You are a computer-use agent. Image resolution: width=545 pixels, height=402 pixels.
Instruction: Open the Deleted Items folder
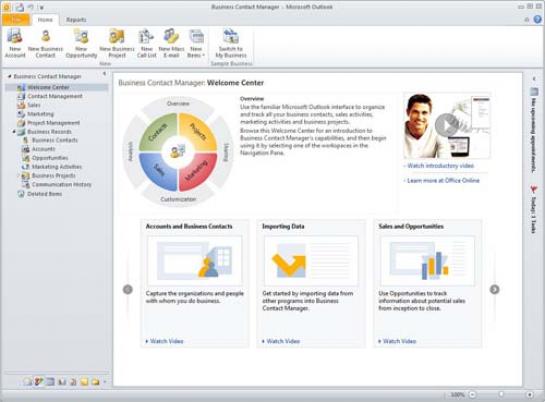click(44, 194)
